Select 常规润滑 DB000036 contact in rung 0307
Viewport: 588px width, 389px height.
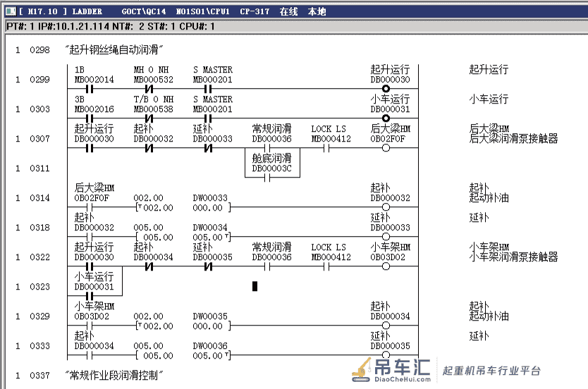[x=267, y=148]
